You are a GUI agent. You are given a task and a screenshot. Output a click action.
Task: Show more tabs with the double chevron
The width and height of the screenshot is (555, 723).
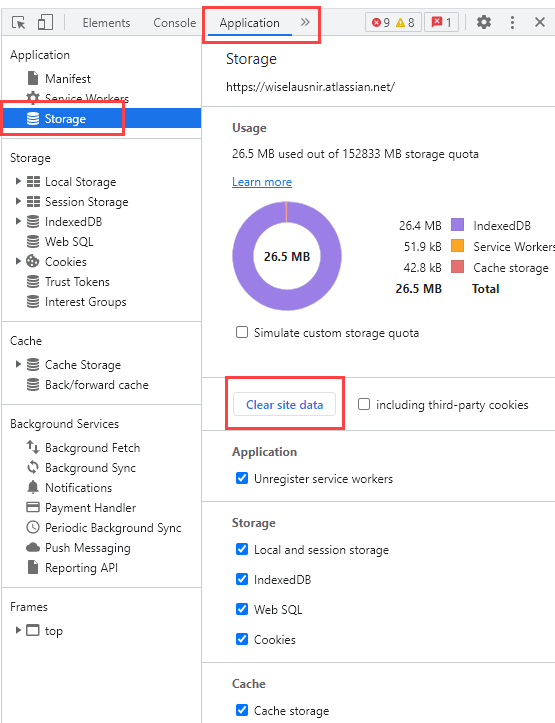(305, 22)
